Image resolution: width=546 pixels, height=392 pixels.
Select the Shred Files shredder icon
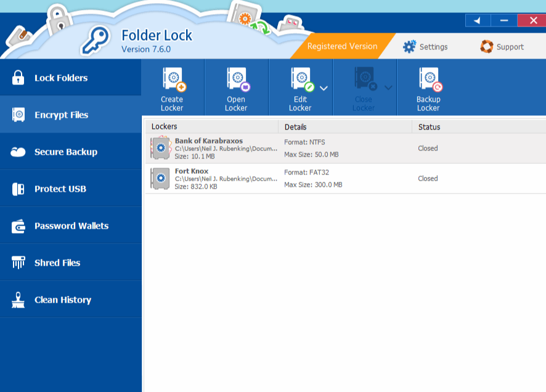(18, 263)
